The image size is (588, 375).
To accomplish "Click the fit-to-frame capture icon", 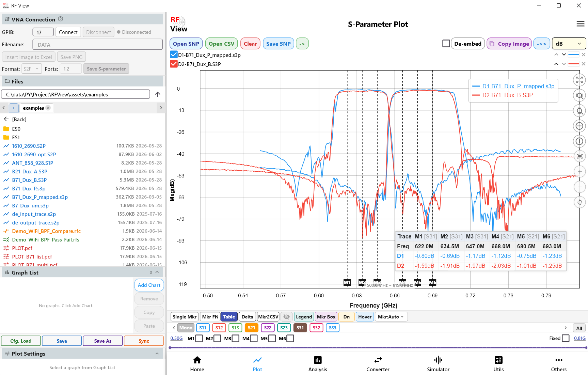I will tap(579, 156).
